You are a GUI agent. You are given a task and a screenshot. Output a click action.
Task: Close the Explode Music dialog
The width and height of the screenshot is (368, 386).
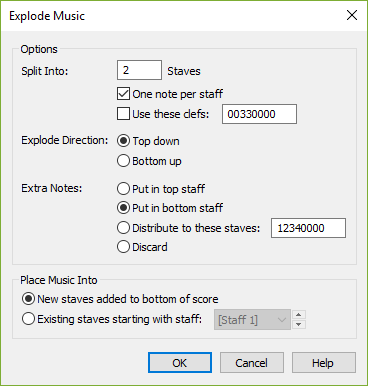[352, 15]
